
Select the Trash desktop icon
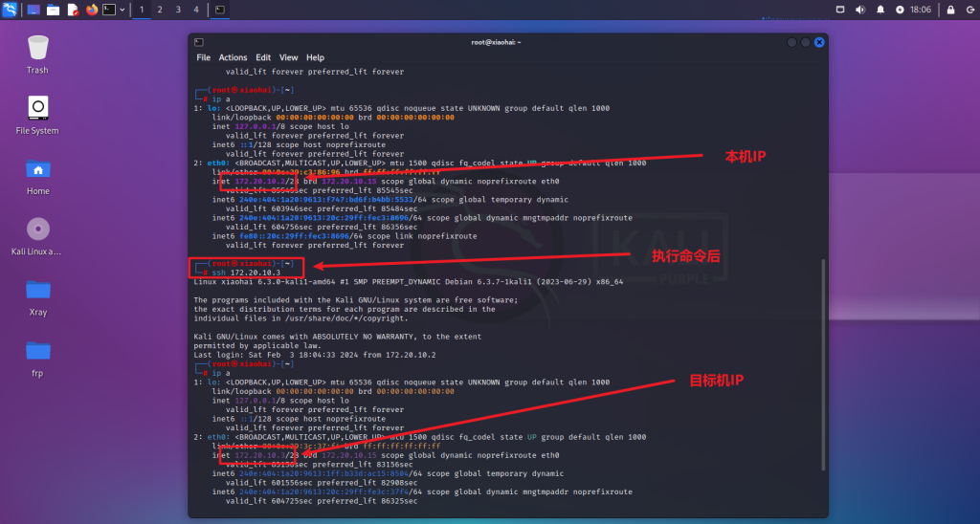[x=37, y=55]
